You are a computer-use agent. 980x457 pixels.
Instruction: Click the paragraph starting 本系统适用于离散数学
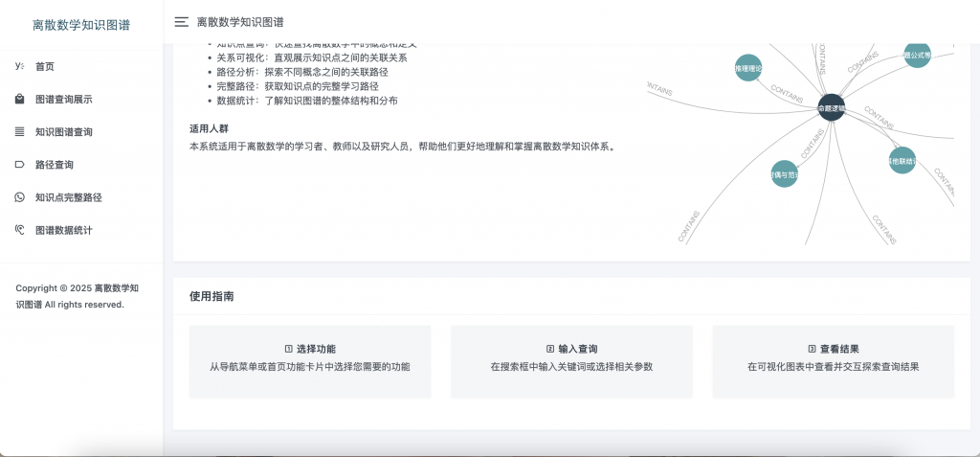pos(404,148)
